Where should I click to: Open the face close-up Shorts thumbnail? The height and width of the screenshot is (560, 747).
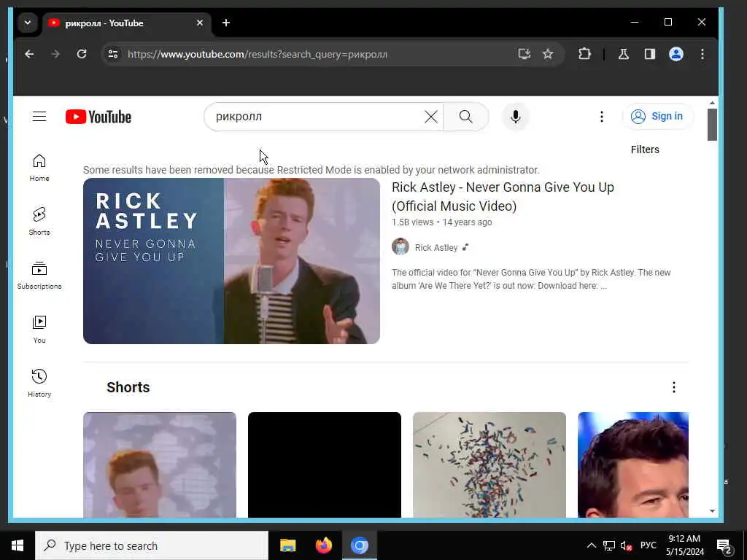pos(633,464)
